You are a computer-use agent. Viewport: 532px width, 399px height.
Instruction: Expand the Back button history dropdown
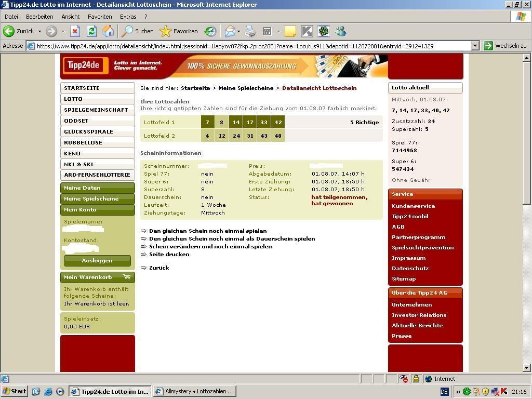click(39, 31)
